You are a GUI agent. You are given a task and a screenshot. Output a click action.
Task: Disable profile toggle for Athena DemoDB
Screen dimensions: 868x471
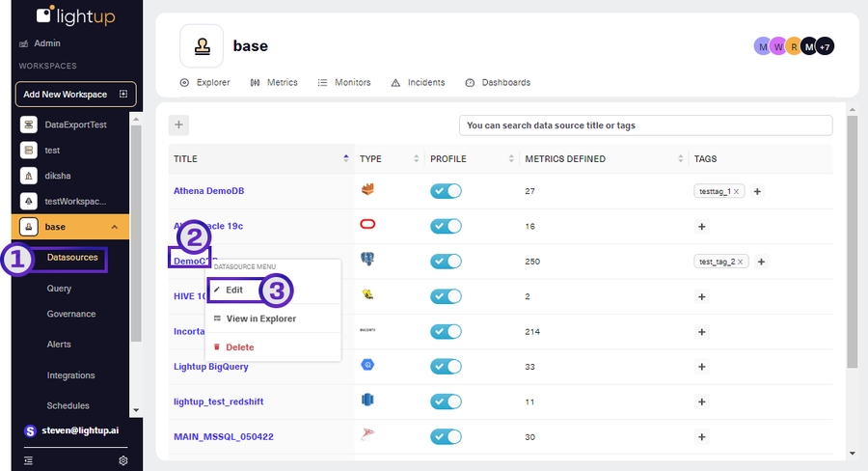point(446,191)
